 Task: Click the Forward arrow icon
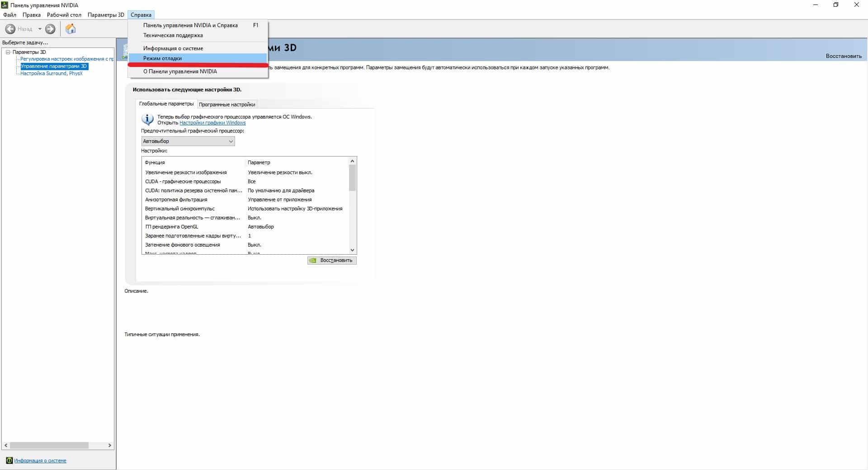coord(50,29)
